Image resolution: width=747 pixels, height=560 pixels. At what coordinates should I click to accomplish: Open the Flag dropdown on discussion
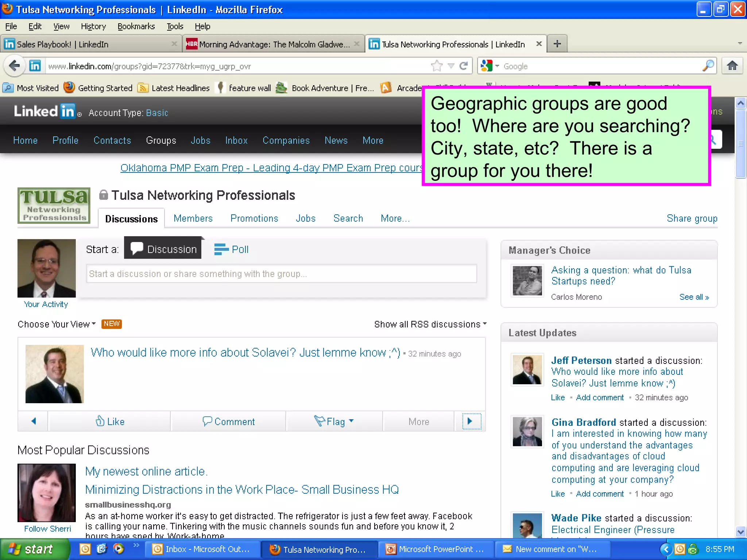[334, 421]
